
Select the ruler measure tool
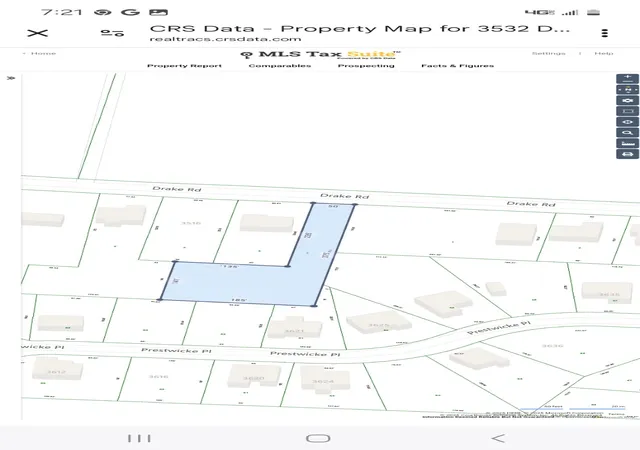(x=627, y=143)
